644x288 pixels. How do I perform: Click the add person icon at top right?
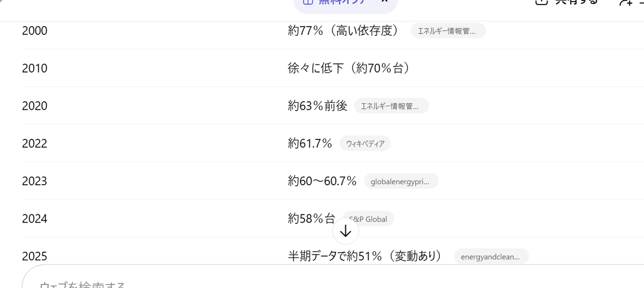click(x=626, y=3)
